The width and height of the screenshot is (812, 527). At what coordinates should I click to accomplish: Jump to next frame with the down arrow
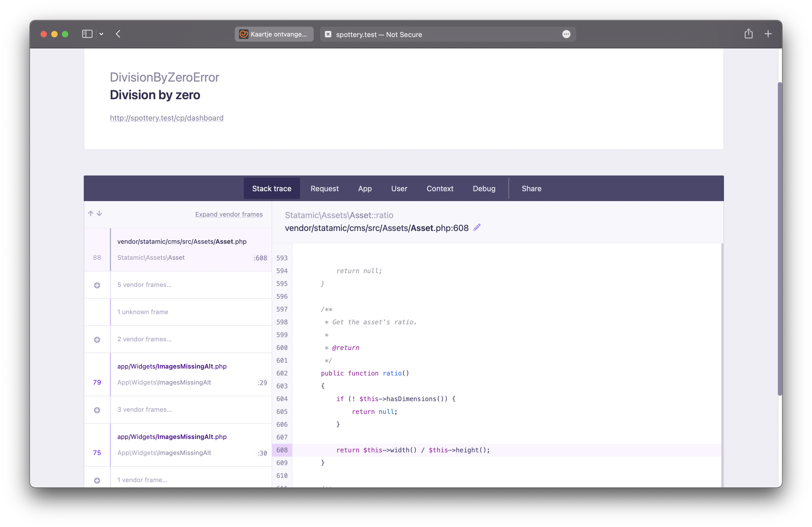[x=99, y=214]
